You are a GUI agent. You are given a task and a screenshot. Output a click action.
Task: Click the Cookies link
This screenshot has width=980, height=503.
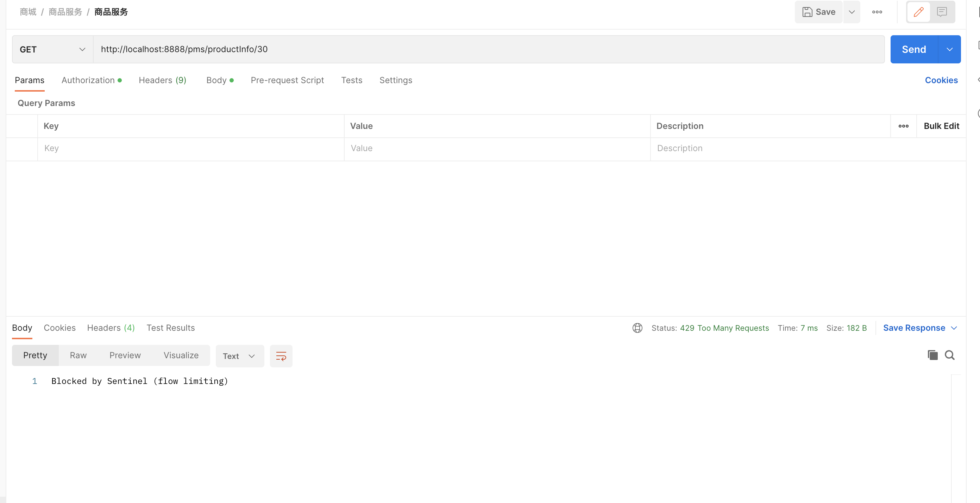[941, 80]
